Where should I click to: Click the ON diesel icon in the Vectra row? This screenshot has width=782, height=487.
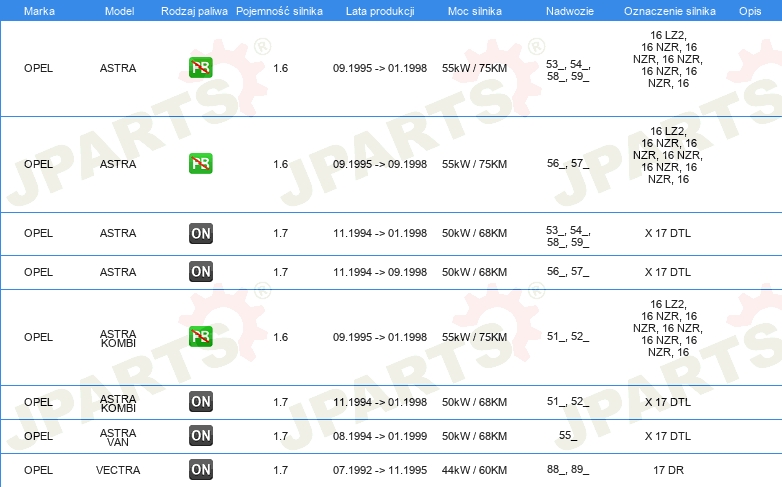pos(200,469)
